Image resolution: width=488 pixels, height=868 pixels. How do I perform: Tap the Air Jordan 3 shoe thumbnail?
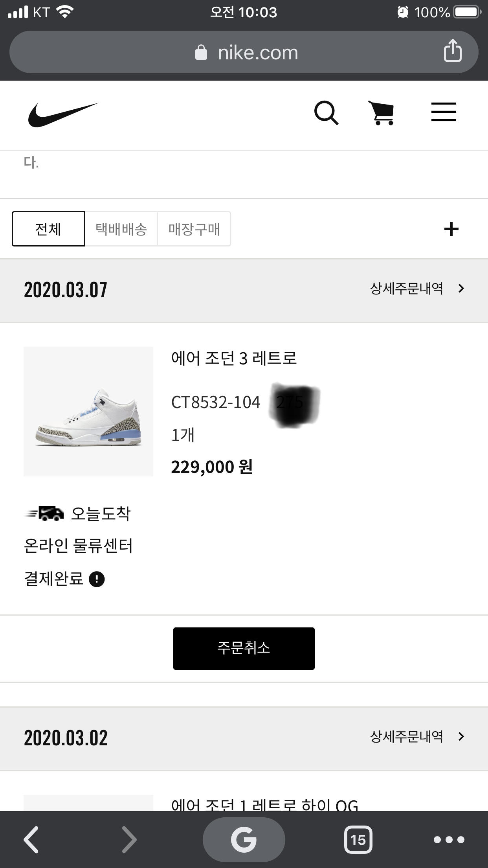(88, 411)
